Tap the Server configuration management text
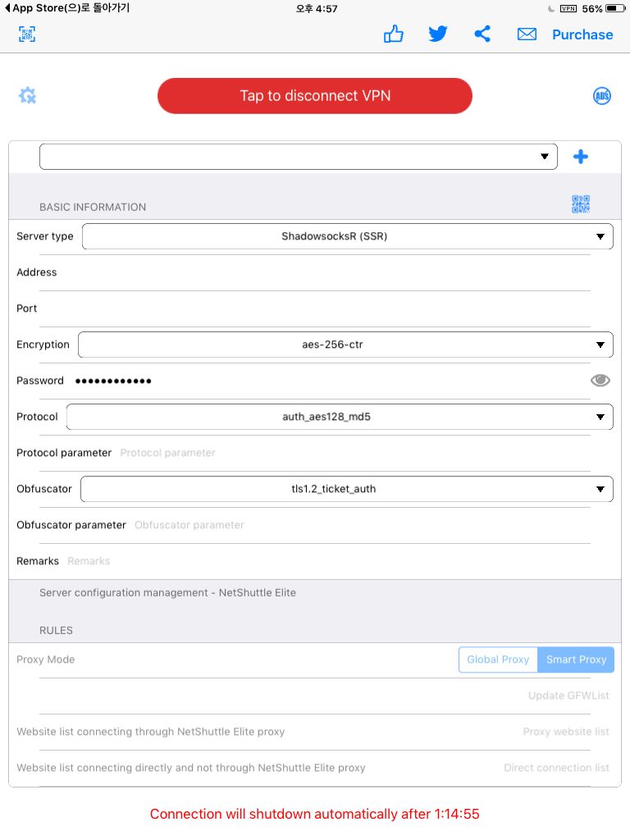 tap(167, 593)
